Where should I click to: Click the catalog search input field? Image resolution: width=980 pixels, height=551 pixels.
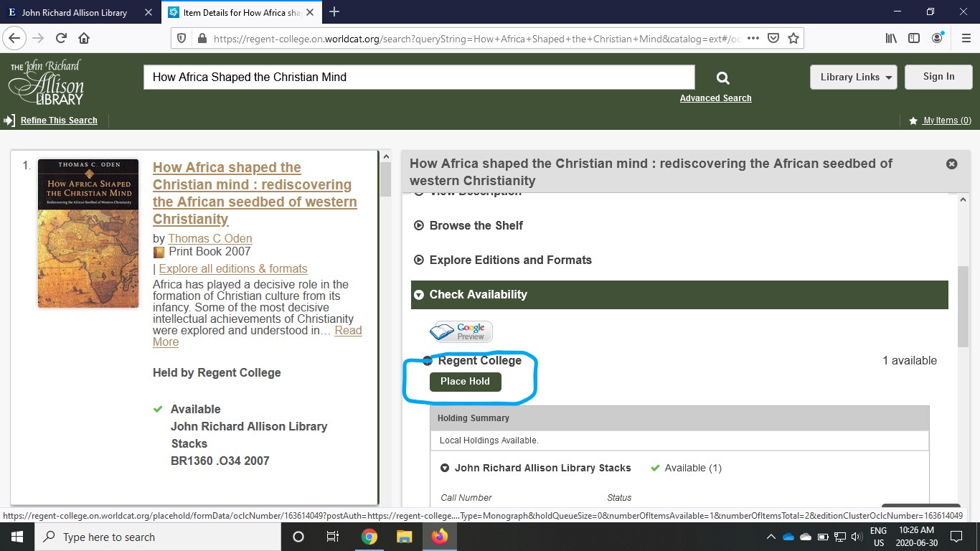tap(419, 77)
